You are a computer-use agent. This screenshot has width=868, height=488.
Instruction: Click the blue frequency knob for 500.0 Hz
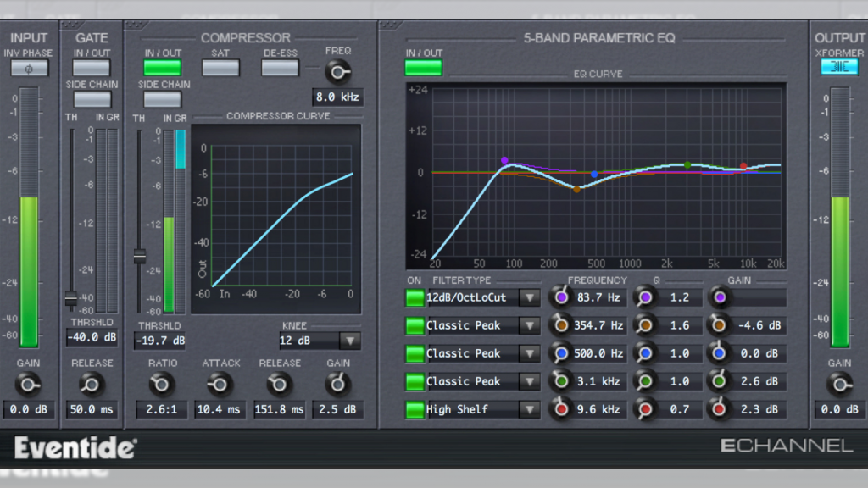[561, 353]
